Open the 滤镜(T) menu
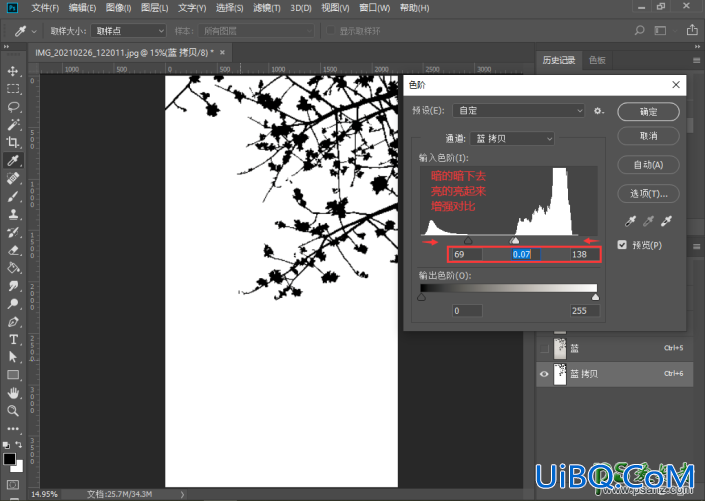This screenshot has height=501, width=705. click(267, 8)
